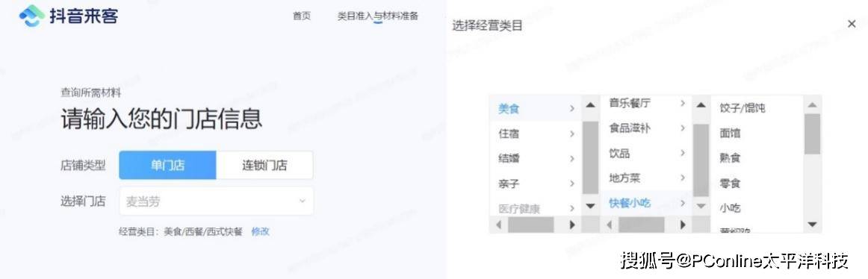Expand 结婚 category arrow
The image size is (868, 279).
[572, 159]
